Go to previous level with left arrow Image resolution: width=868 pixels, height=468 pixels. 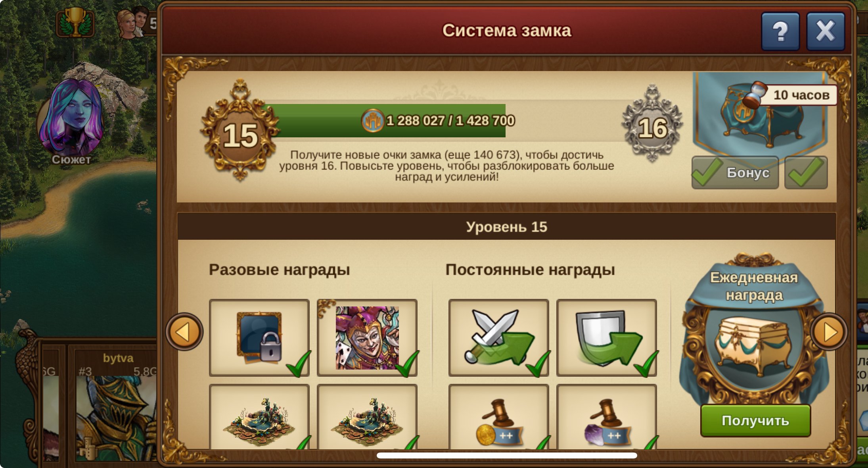(x=184, y=331)
